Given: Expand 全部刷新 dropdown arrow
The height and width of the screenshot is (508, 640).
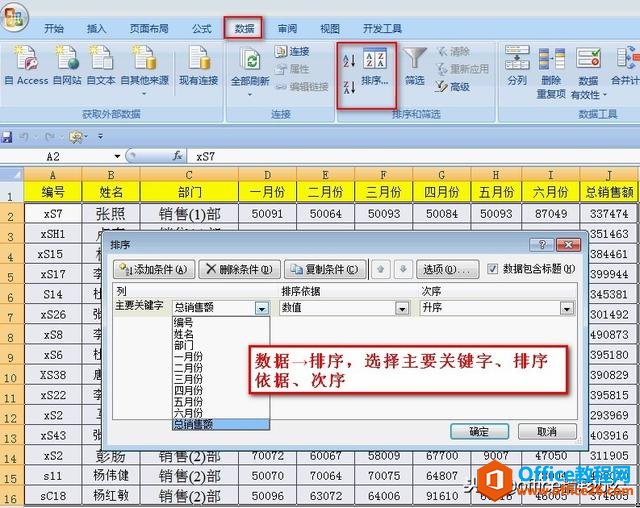Looking at the screenshot, I should pyautogui.click(x=250, y=95).
